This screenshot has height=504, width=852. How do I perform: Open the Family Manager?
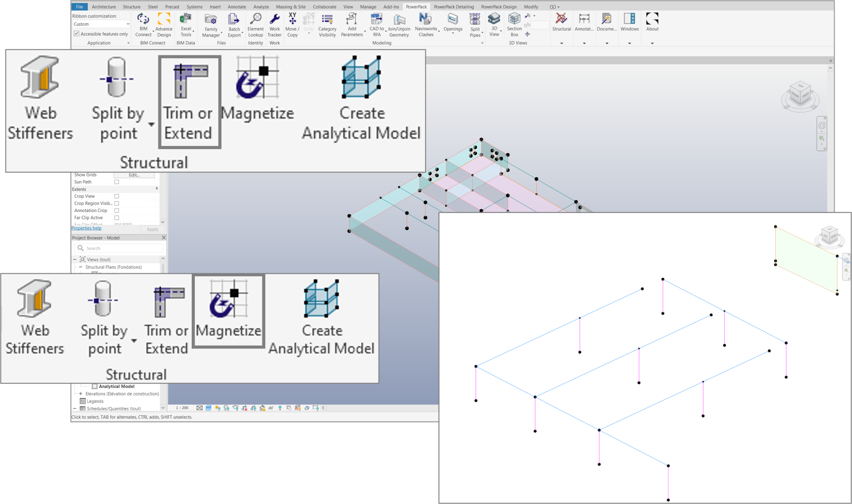tap(211, 25)
